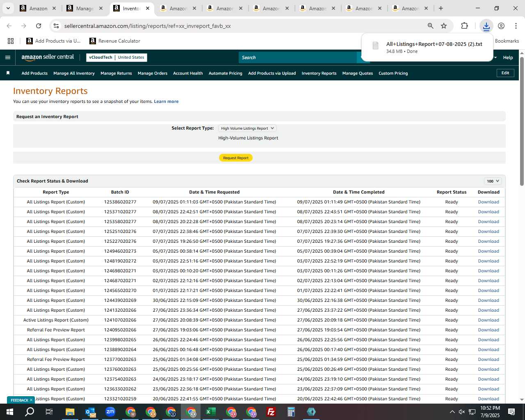Open notification center icon
525x420 pixels.
point(511,412)
